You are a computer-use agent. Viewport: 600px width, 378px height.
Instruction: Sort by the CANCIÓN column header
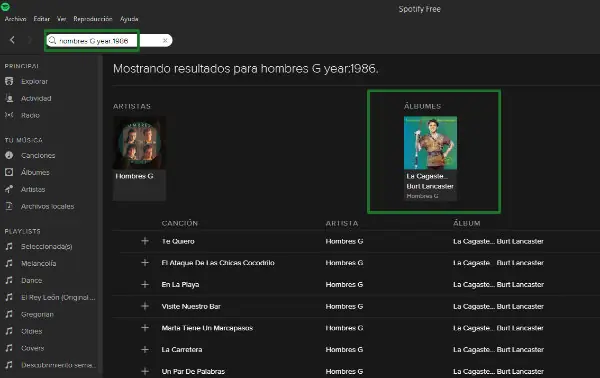coord(179,223)
